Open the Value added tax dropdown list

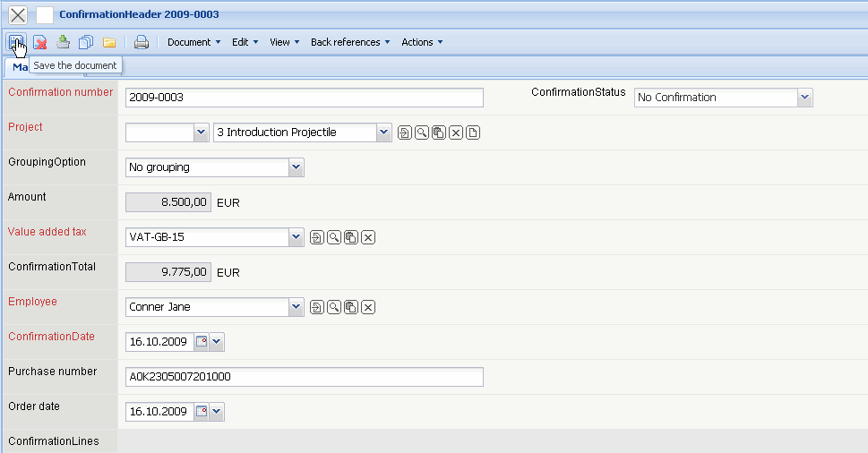click(296, 237)
